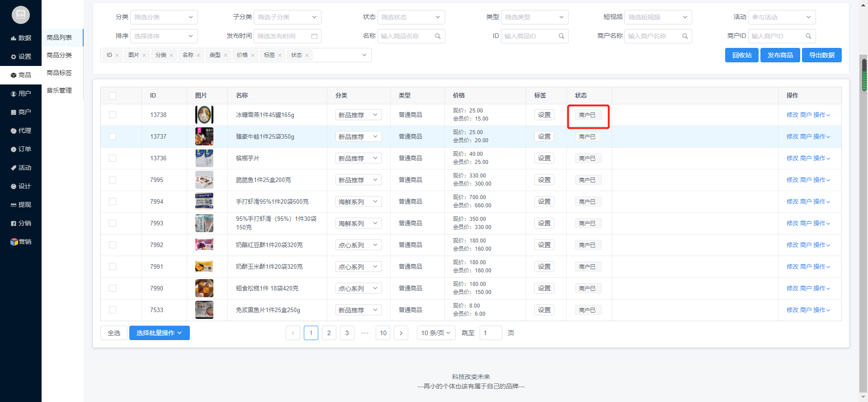Expand 选择批量操作 dropdown
This screenshot has height=402, width=868.
[159, 333]
